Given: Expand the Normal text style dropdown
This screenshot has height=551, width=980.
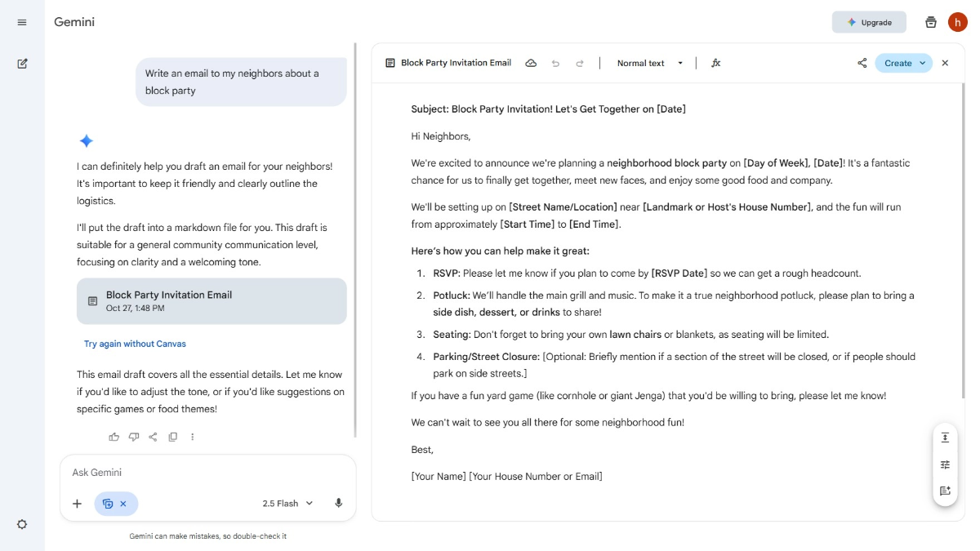Looking at the screenshot, I should click(x=650, y=63).
